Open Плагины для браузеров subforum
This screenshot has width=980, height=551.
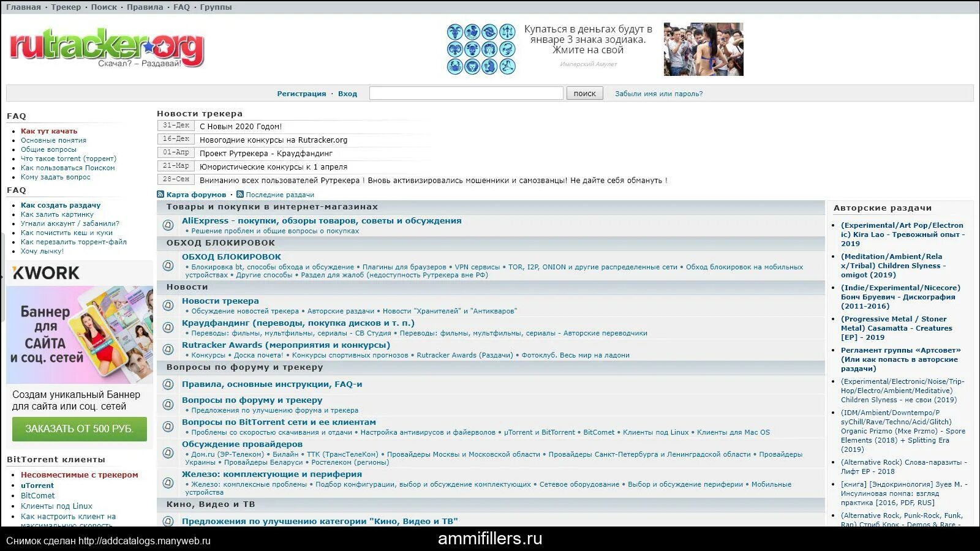404,267
